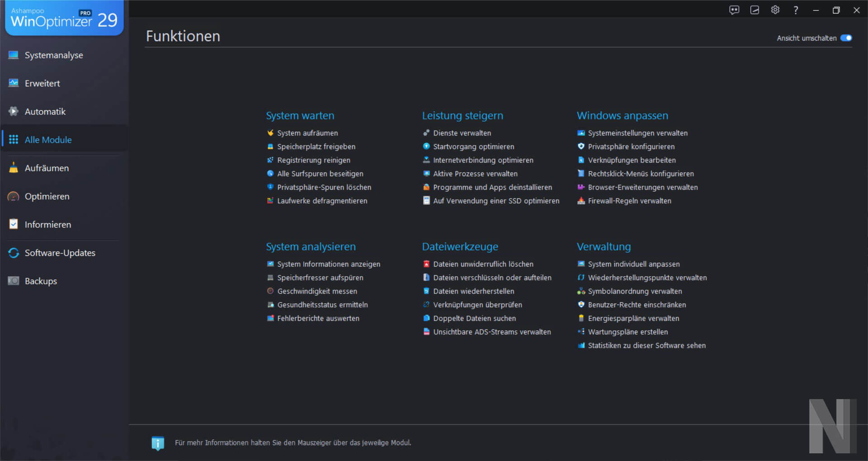Click the info icon in bottom bar
Viewport: 868px width, 461px height.
point(158,443)
